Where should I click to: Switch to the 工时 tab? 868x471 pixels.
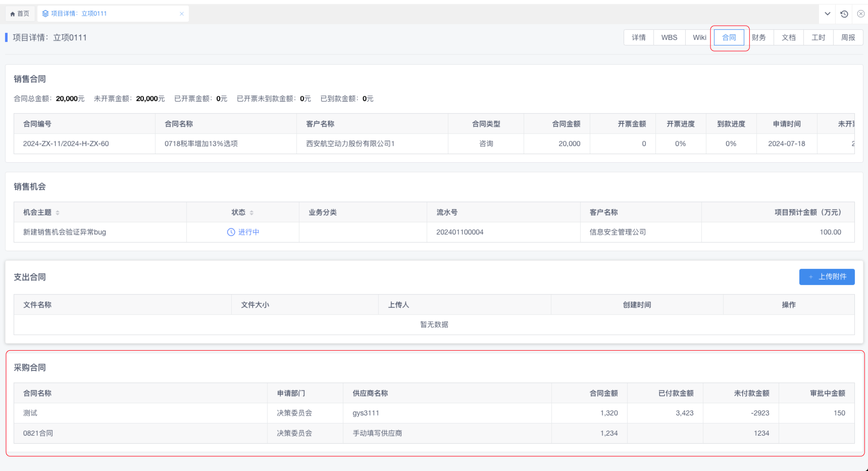818,37
